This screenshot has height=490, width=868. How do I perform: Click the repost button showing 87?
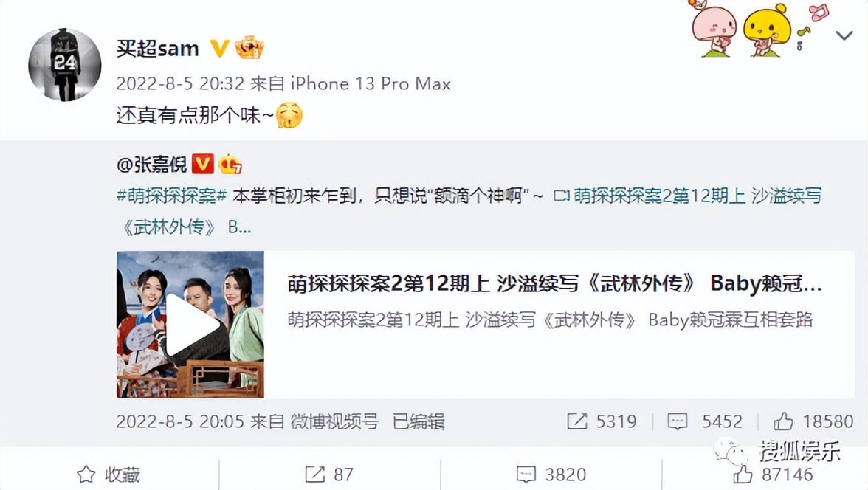(329, 475)
